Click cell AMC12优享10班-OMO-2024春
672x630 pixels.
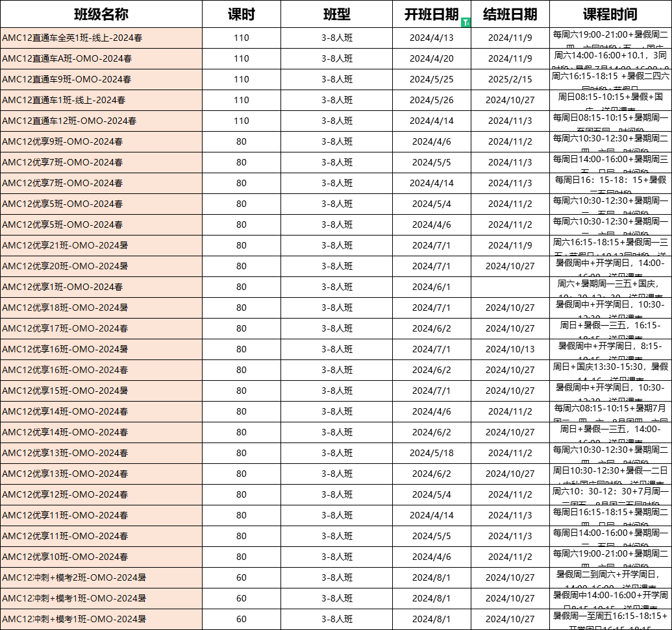(x=101, y=557)
